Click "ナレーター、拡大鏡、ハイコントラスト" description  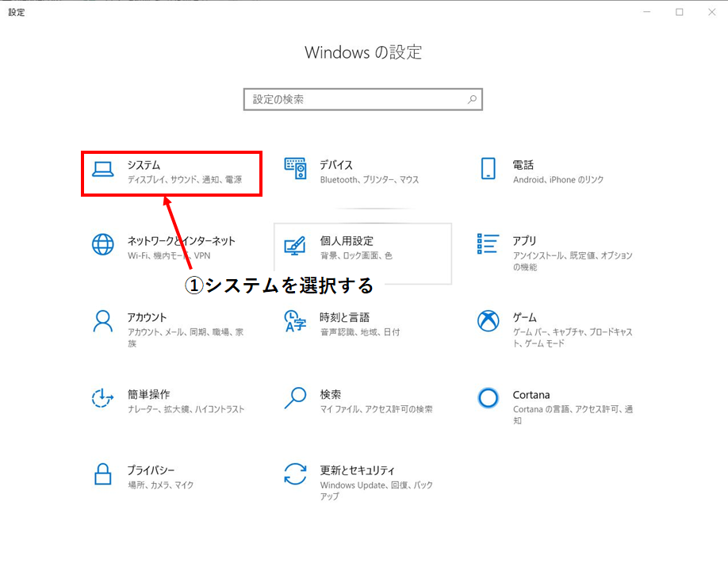click(186, 409)
